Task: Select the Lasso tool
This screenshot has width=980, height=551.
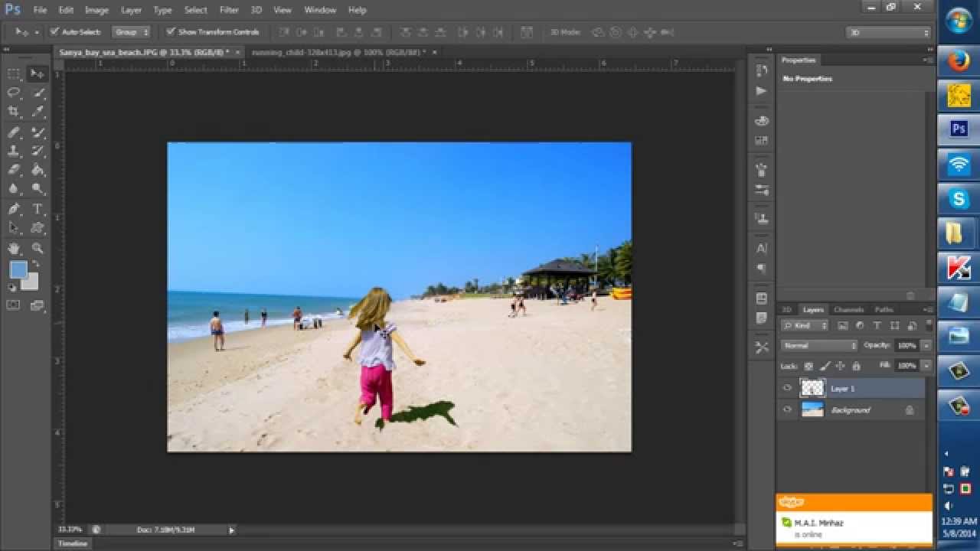Action: tap(14, 93)
